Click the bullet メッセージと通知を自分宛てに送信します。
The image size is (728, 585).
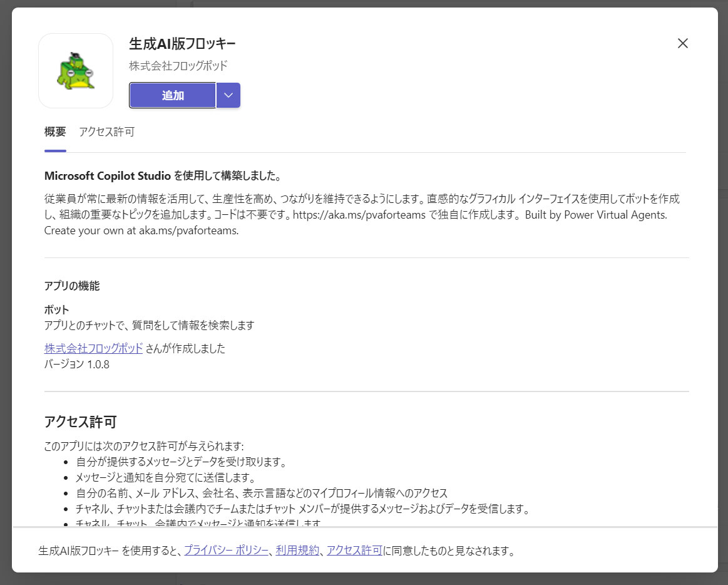click(x=165, y=477)
